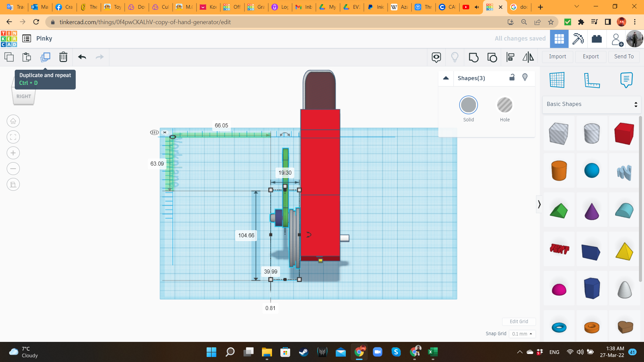Delete the selected shapes with the trash icon

click(63, 57)
